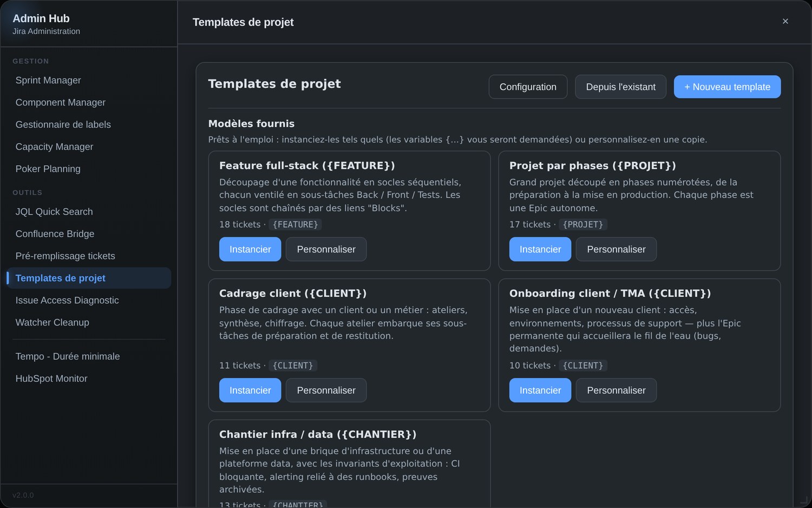Open Watcher Cleanup tool

(x=89, y=323)
